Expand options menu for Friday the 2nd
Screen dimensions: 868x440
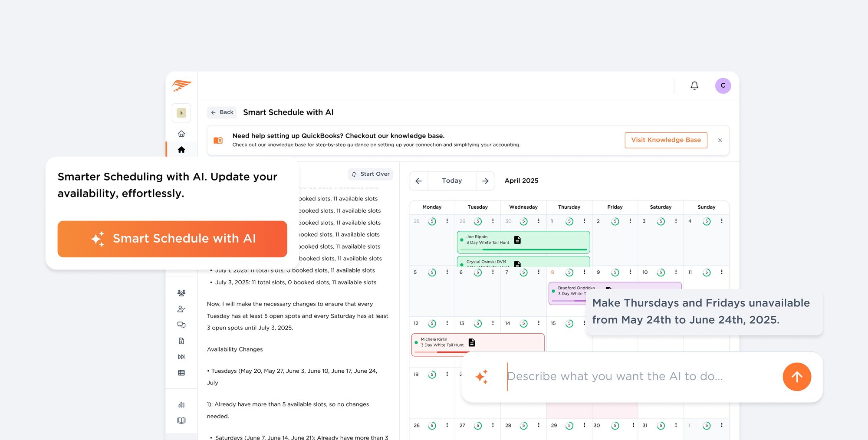point(630,221)
